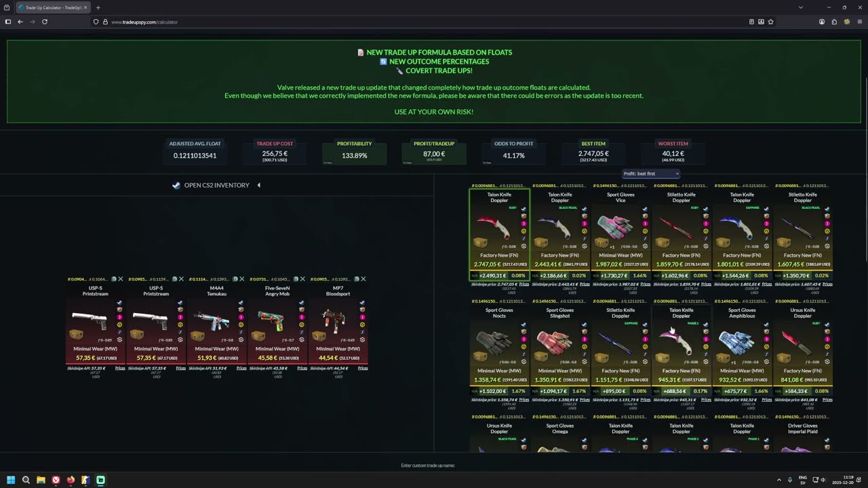Open Steam icon on Sport Gloves Slingshot outcome
Viewport: 868px width, 488px height.
(x=584, y=325)
